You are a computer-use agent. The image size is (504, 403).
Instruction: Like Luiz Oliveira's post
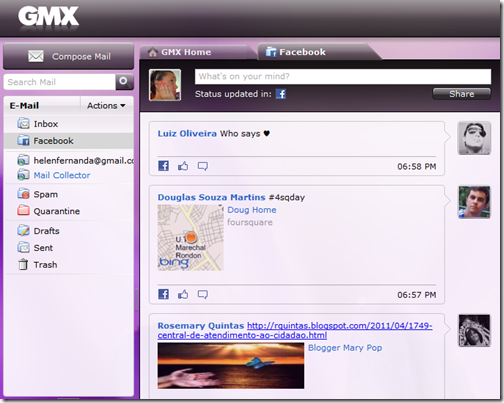pos(183,166)
